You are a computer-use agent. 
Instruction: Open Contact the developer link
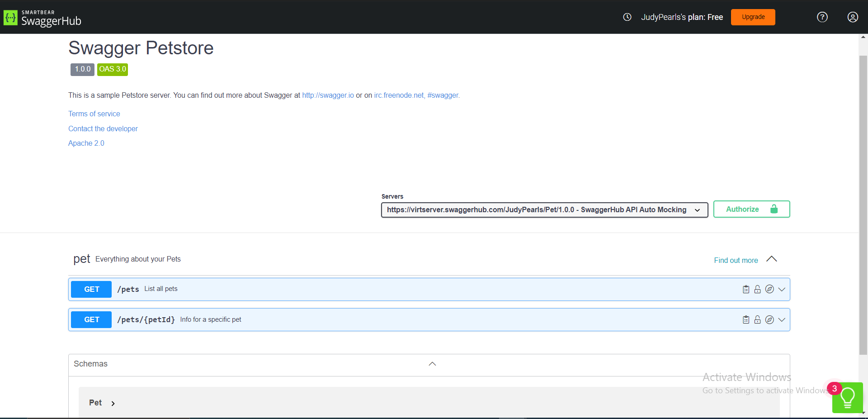[103, 129]
